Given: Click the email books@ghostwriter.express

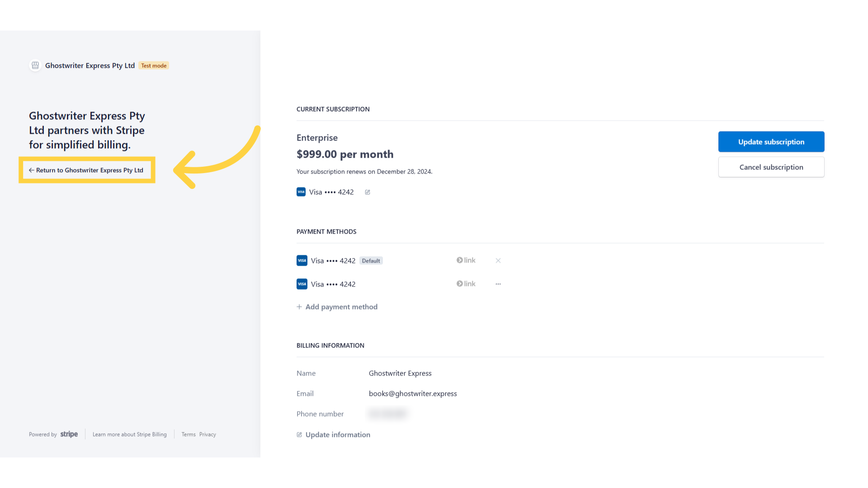Looking at the screenshot, I should click(413, 394).
